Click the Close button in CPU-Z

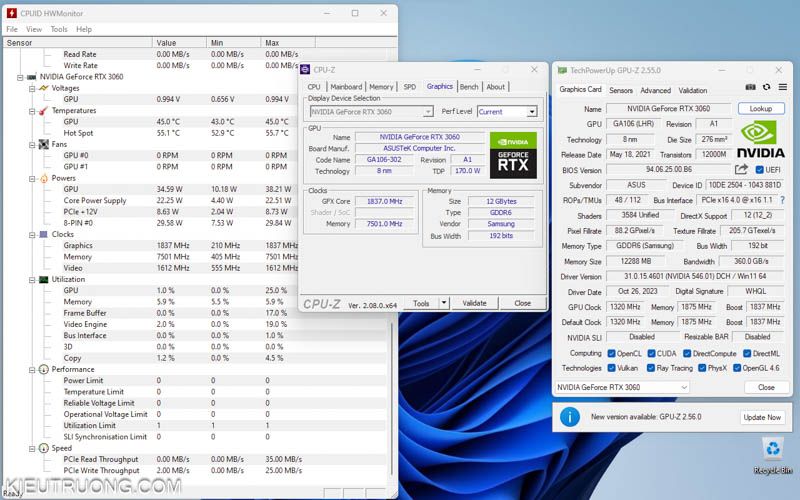(x=522, y=303)
